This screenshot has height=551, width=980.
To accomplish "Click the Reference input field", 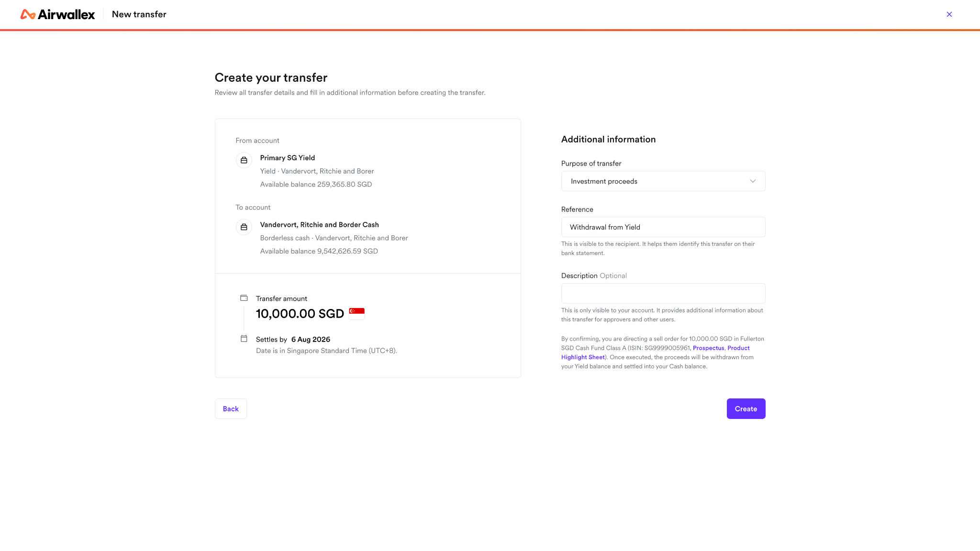I will [663, 227].
